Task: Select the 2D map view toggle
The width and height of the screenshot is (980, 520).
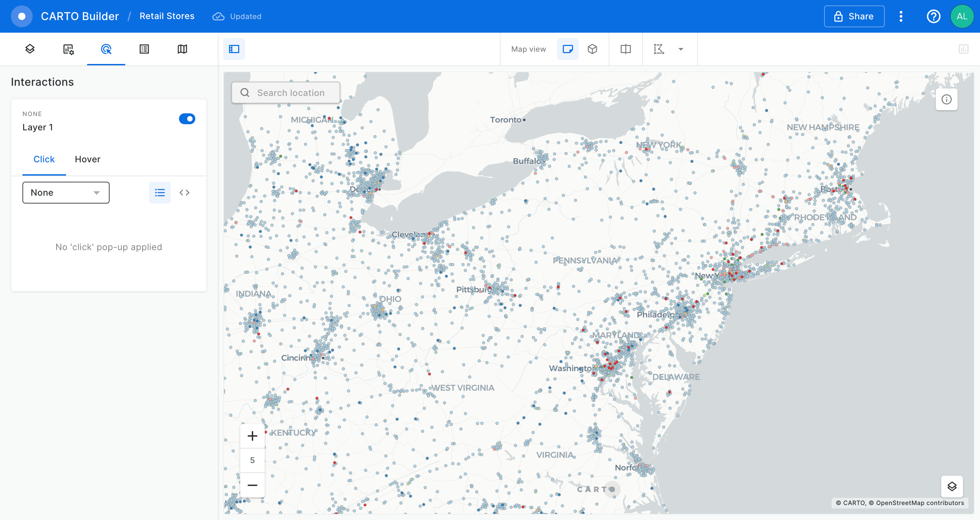Action: point(568,49)
